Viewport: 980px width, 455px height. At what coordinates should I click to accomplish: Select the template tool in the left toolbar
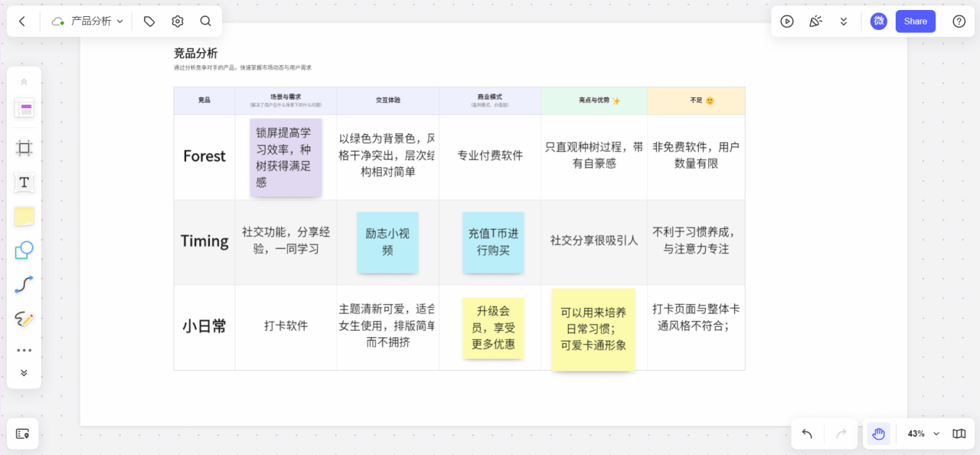24,109
